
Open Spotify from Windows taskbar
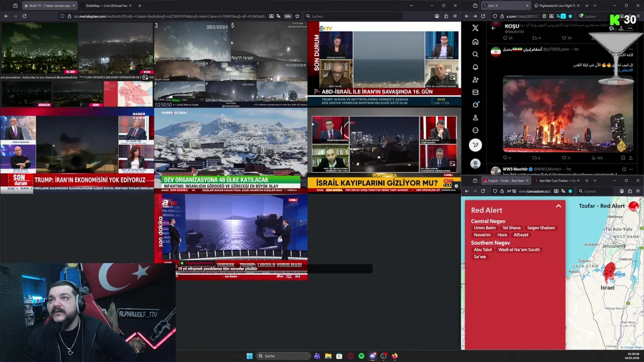(x=361, y=356)
